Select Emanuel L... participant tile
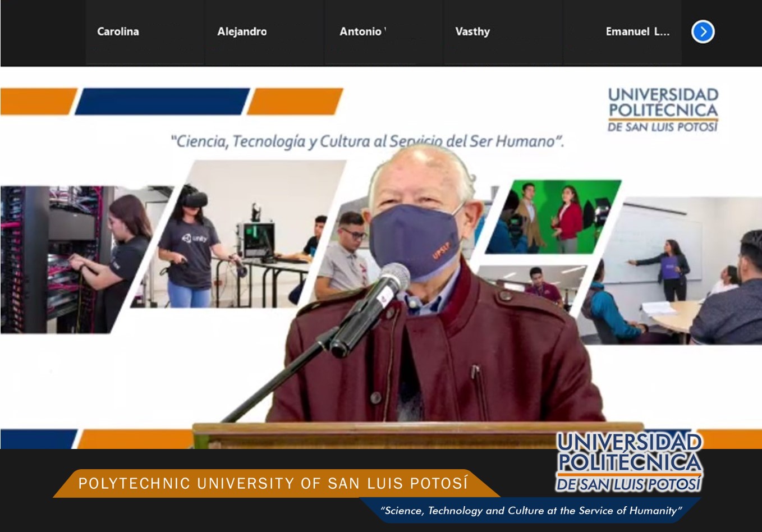Viewport: 762px width, 532px height. point(622,33)
